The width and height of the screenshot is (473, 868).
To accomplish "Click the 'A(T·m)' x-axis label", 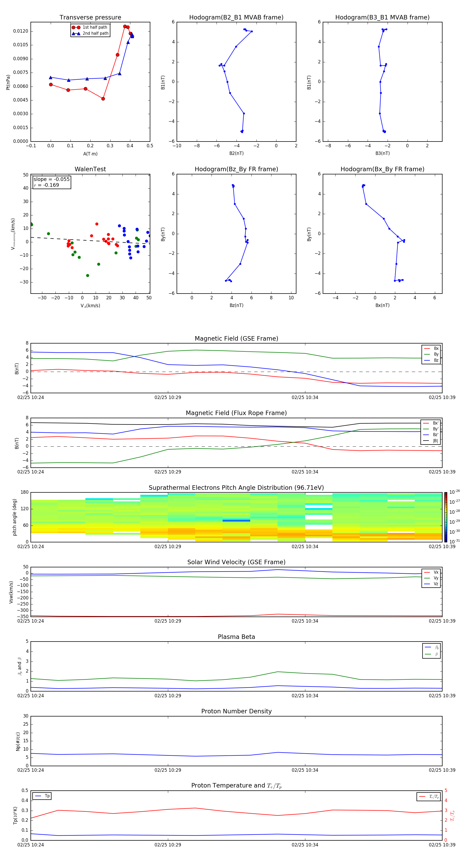I will [90, 154].
